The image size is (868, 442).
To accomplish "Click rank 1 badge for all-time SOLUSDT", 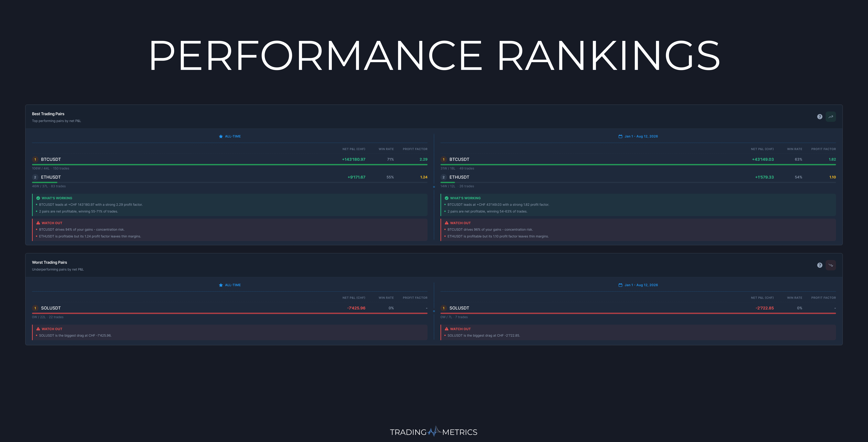I will [x=35, y=308].
